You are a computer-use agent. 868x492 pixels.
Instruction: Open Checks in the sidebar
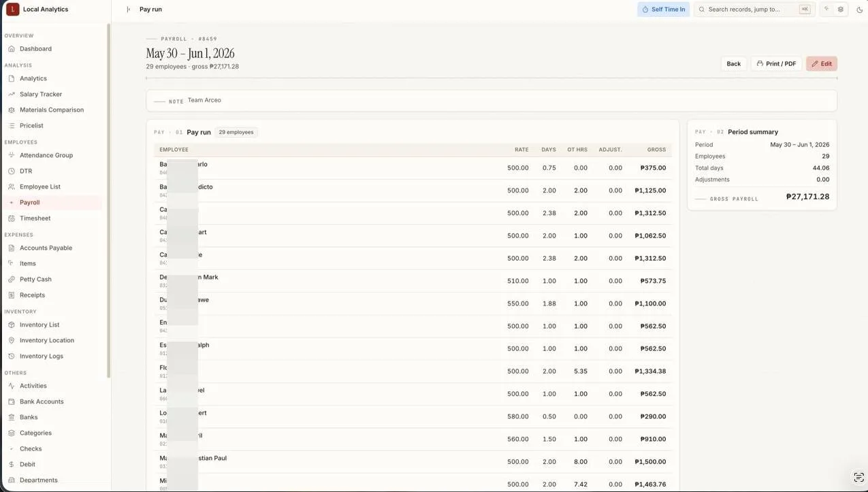[x=31, y=448]
